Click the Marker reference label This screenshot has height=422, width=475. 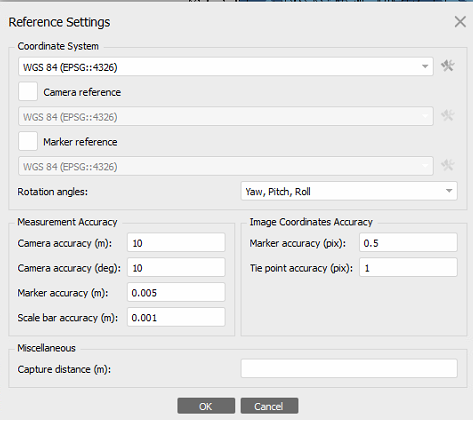click(x=80, y=142)
